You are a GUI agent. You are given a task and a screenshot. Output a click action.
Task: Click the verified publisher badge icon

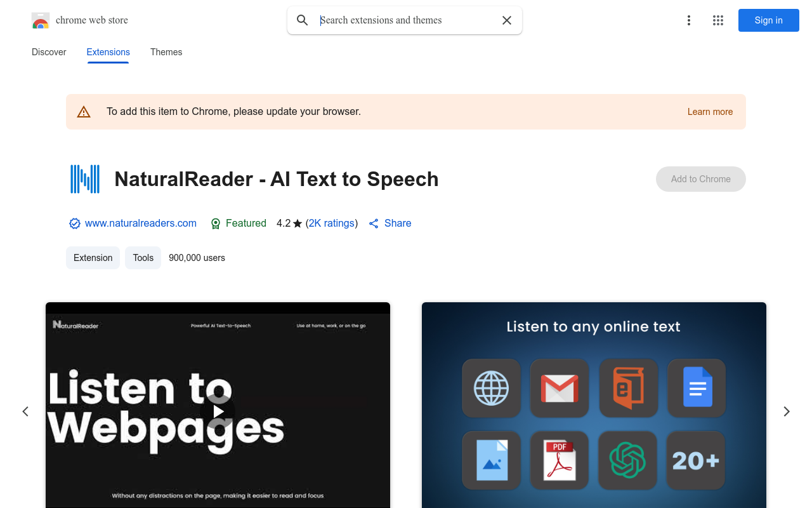[75, 224]
